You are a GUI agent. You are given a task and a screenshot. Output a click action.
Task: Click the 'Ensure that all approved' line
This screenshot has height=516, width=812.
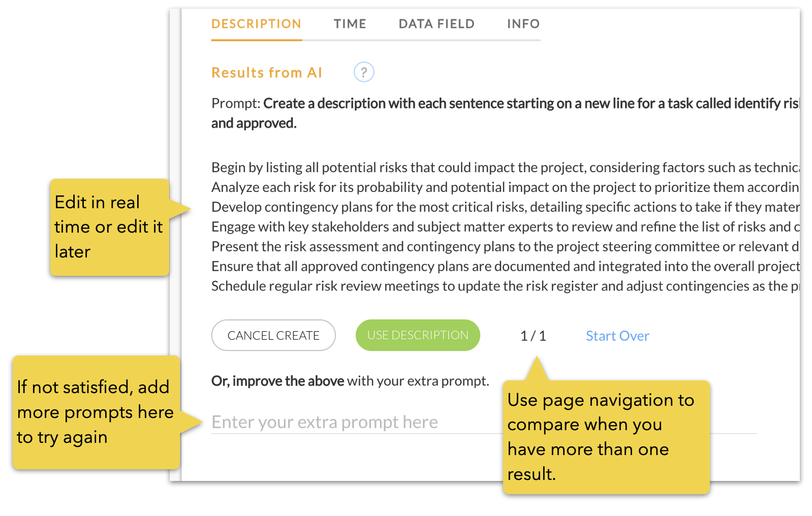pos(506,267)
